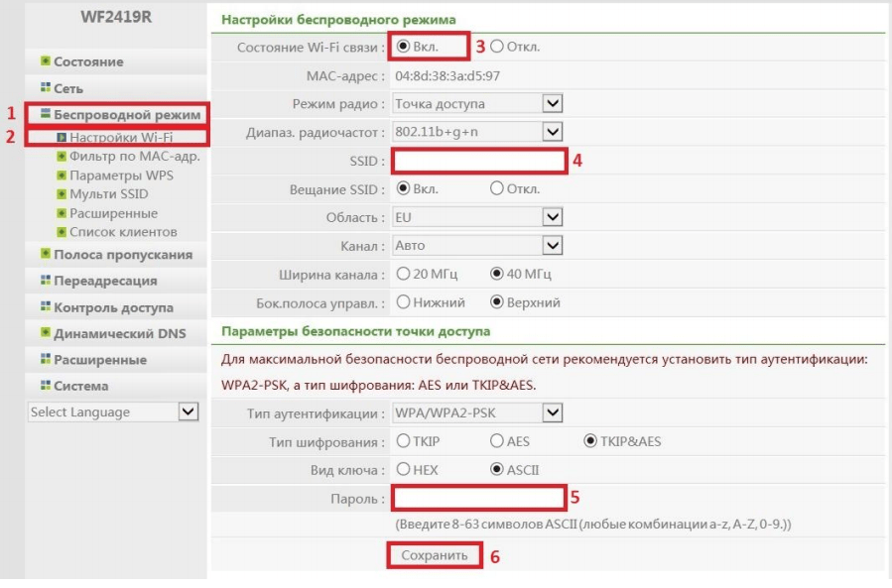Open the Режим радио dropdown

(553, 103)
